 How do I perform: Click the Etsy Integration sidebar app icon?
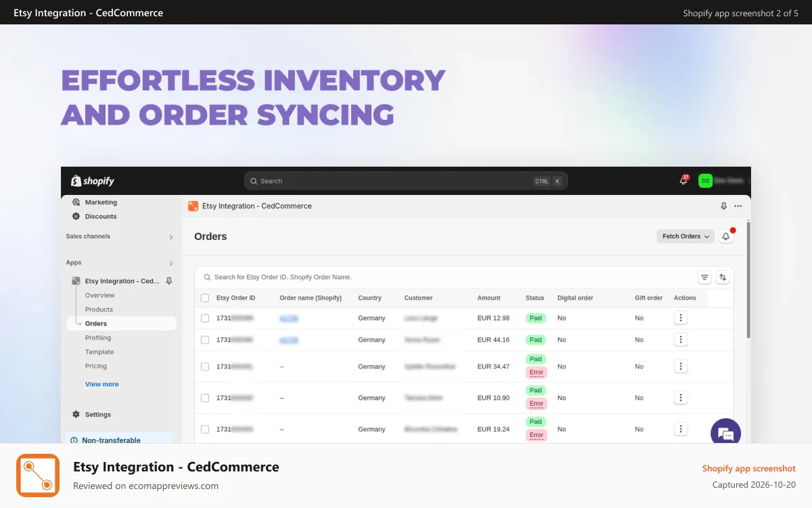[x=76, y=281]
